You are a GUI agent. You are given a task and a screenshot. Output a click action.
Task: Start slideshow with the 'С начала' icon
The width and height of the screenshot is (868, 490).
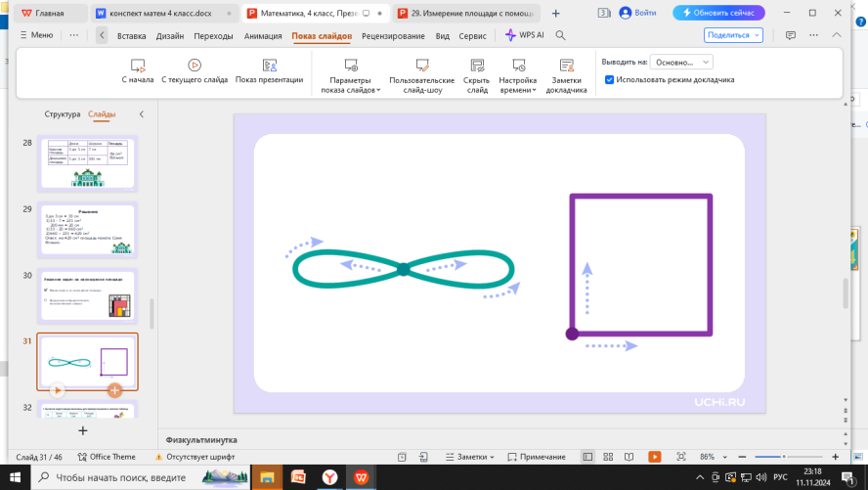[x=137, y=66]
